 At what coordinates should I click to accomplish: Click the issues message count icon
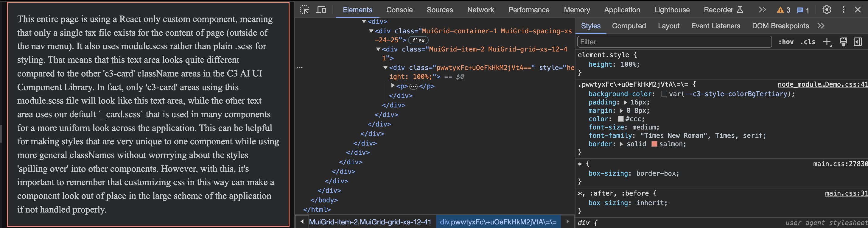[800, 10]
